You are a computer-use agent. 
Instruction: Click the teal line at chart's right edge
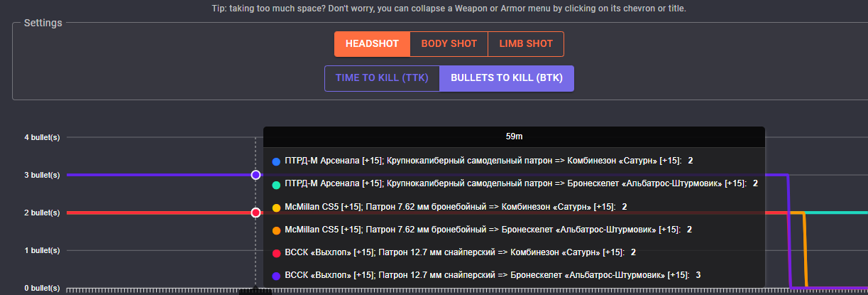coord(845,213)
